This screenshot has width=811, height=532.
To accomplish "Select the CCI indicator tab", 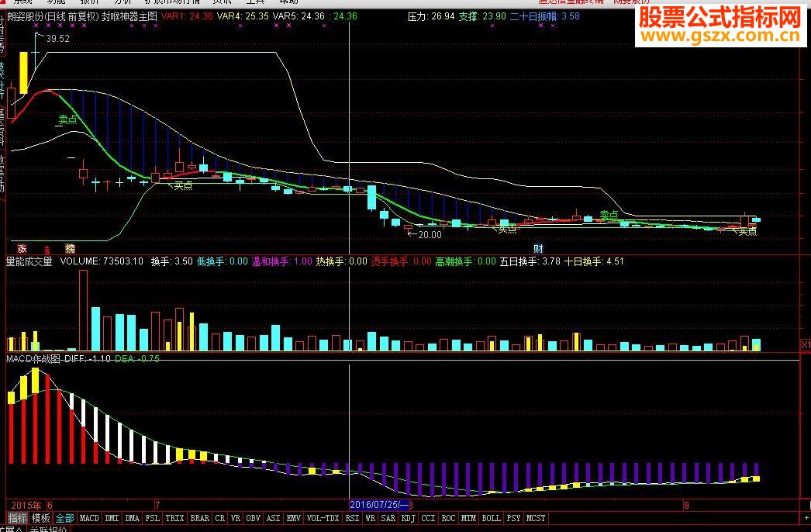I will [x=428, y=518].
